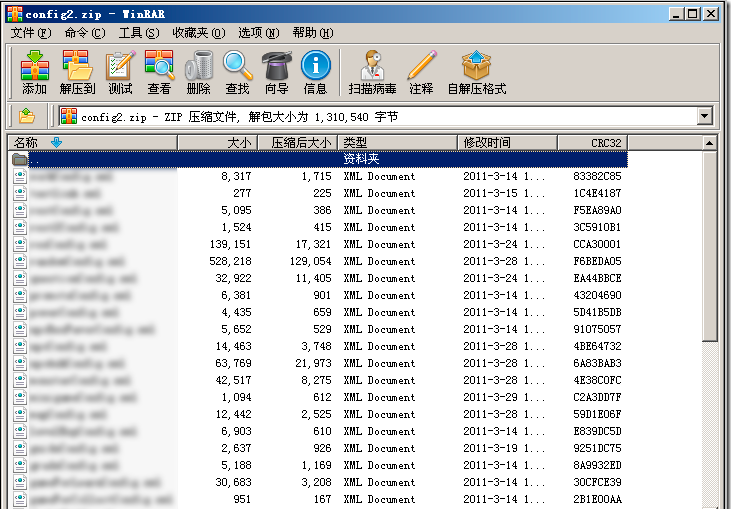Click CRC value 3C5910B1

click(597, 227)
